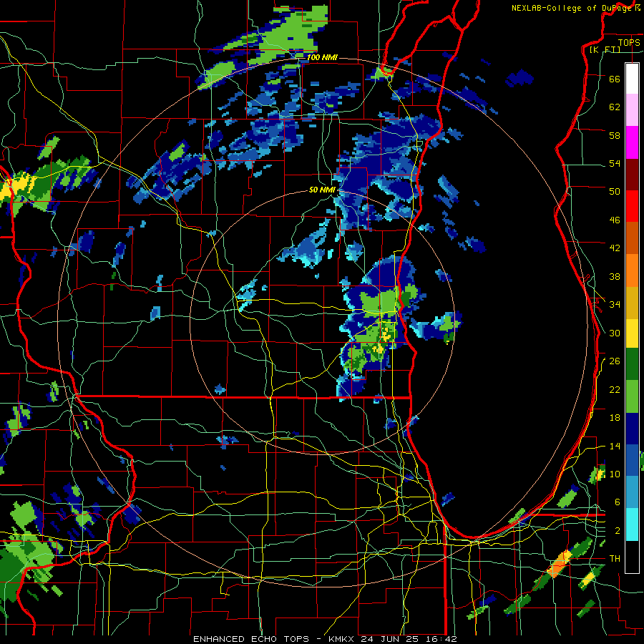Click the dark red (maroon) legend swatch
The height and width of the screenshot is (644, 644).
(x=632, y=175)
